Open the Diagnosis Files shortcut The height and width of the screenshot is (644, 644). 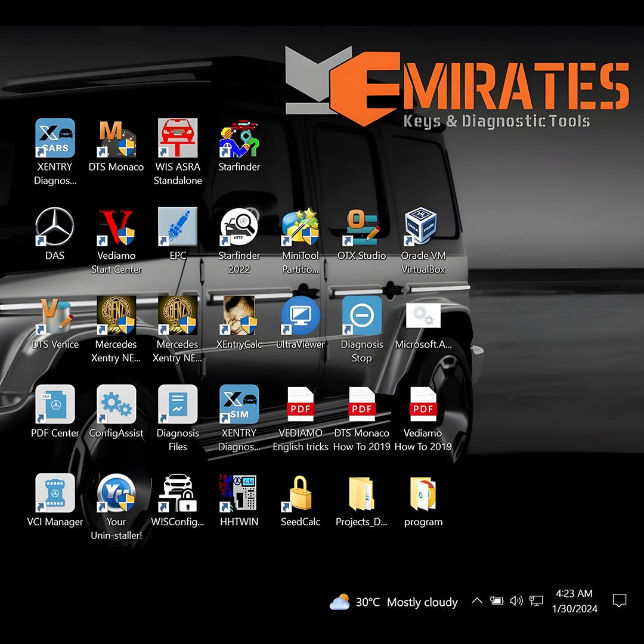(178, 404)
